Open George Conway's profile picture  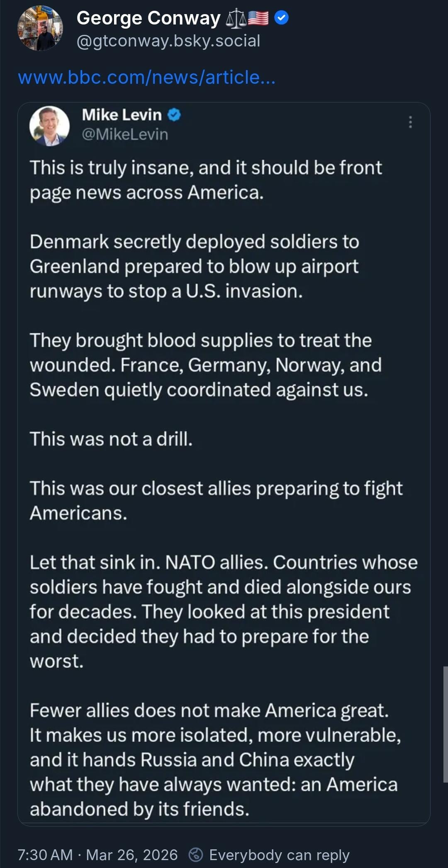pyautogui.click(x=40, y=28)
